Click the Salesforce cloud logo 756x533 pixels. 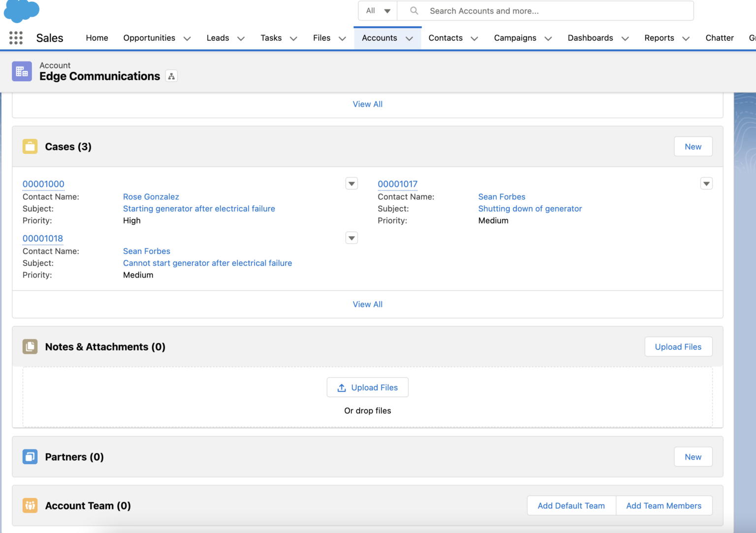coord(22,11)
